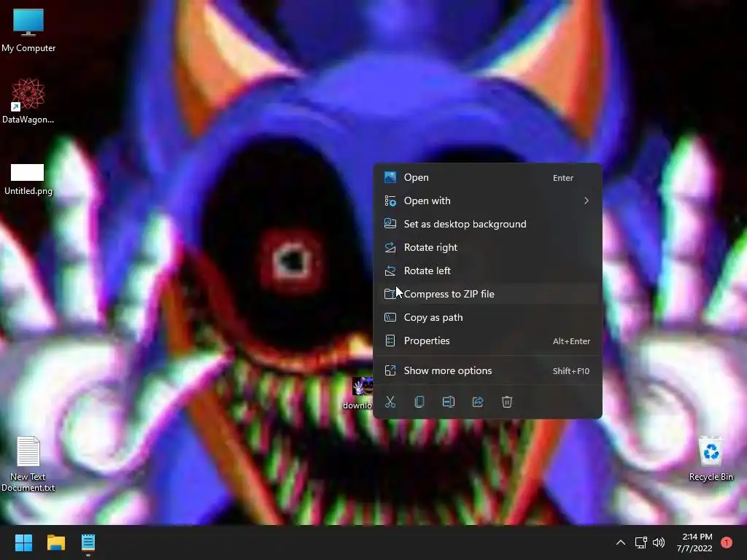The image size is (747, 560).
Task: Click the Rename icon in context menu
Action: coord(449,402)
